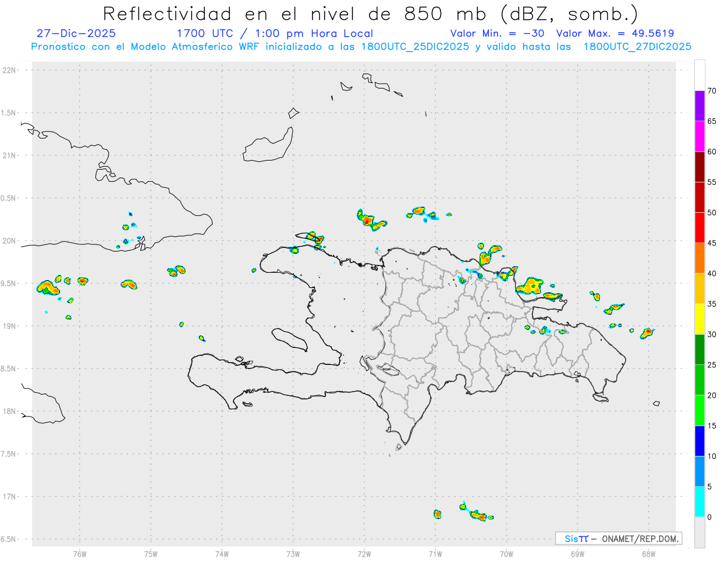
Task: Click the '21N' latitude label
Action: pyautogui.click(x=10, y=155)
